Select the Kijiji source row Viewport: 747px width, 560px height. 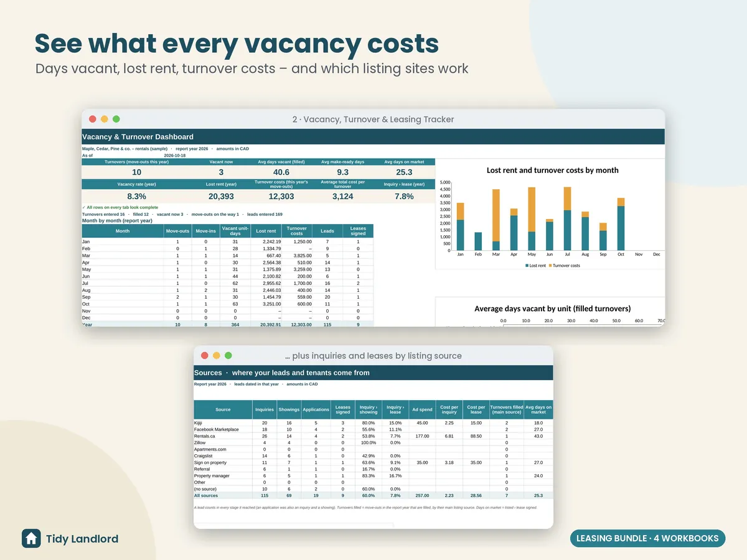[373, 422]
